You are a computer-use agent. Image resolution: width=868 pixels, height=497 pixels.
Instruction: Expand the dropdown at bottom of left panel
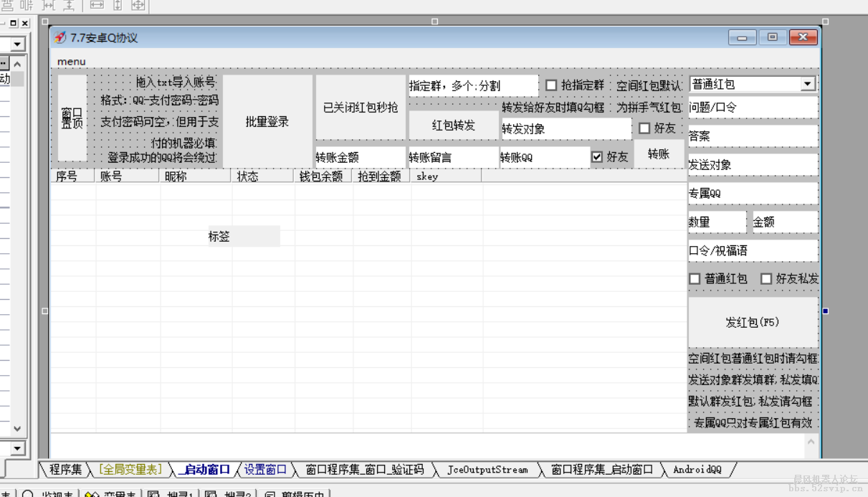(17, 449)
